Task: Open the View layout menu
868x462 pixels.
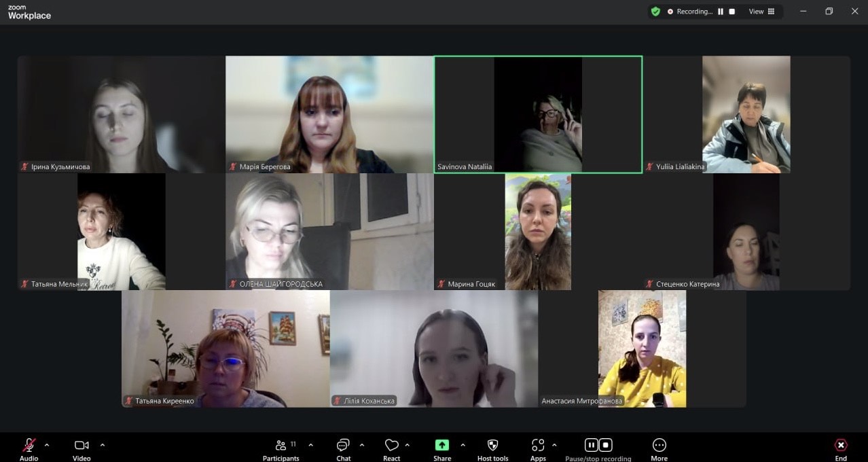Action: tap(761, 12)
